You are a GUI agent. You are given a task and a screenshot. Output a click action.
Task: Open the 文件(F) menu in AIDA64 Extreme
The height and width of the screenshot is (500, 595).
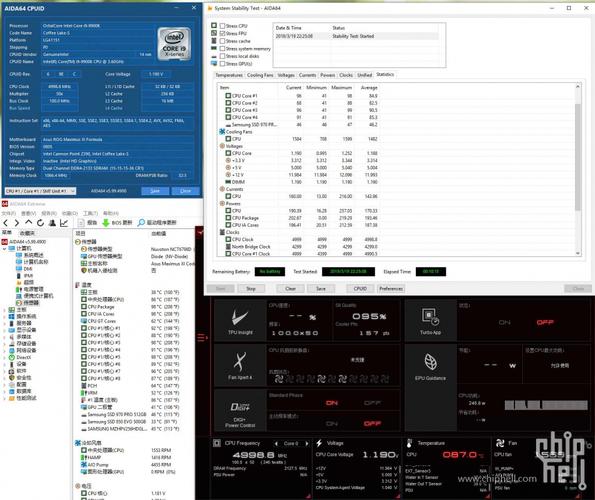[x=9, y=213]
